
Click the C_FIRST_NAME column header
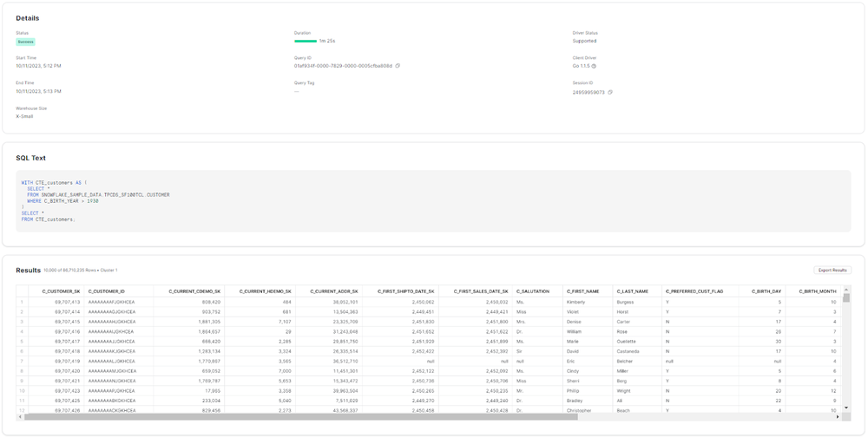pyautogui.click(x=582, y=291)
